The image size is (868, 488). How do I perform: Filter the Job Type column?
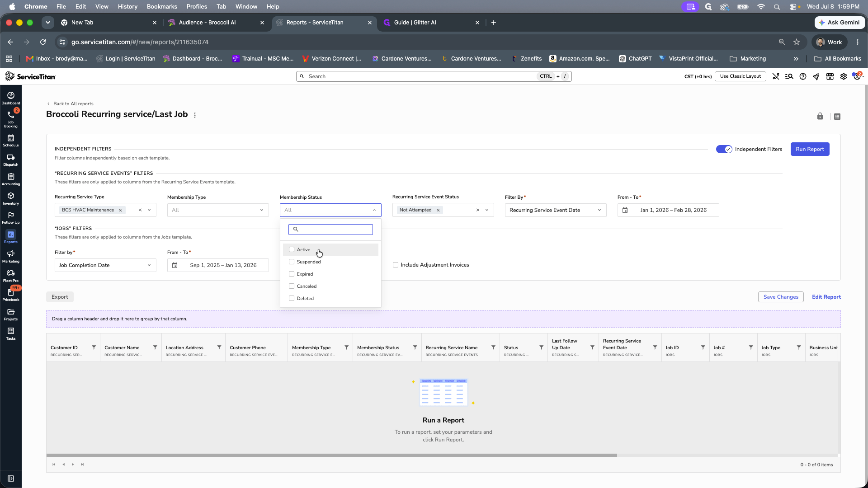point(799,347)
